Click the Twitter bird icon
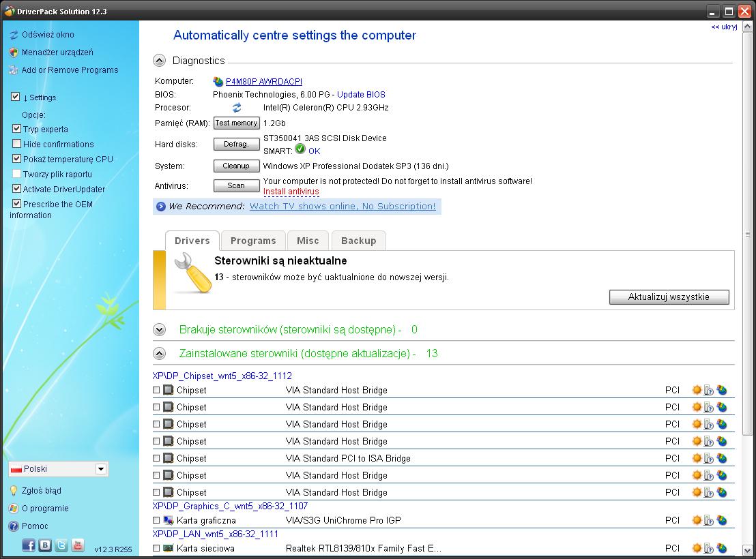 (61, 545)
